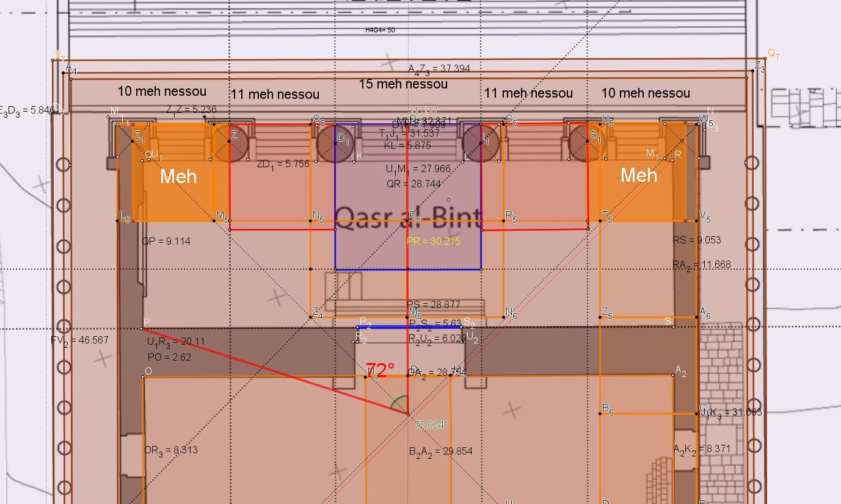
Task: Click the "A2K2 = 8.371" measurement
Action: (701, 449)
